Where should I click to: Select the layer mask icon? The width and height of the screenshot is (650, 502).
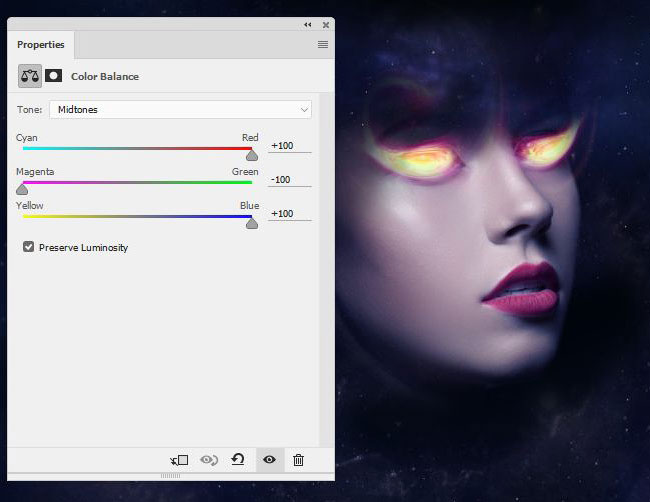(x=53, y=76)
